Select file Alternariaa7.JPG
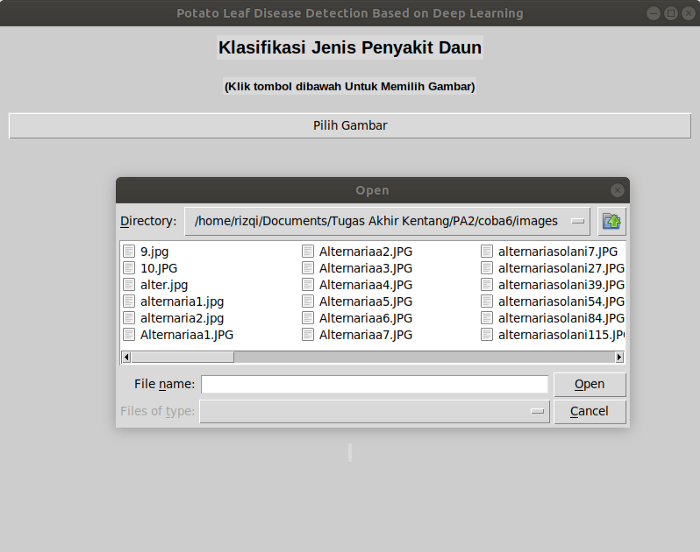 coord(365,335)
